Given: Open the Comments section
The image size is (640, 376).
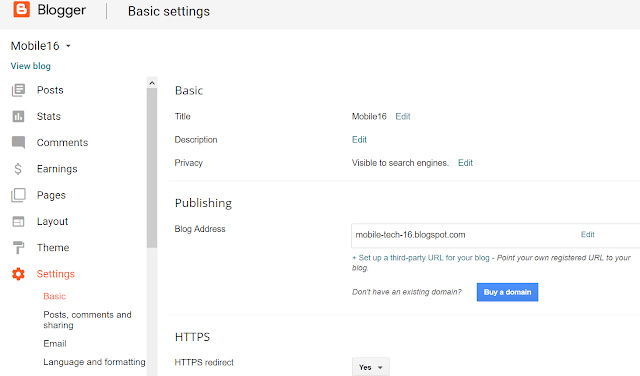Looking at the screenshot, I should [x=62, y=142].
